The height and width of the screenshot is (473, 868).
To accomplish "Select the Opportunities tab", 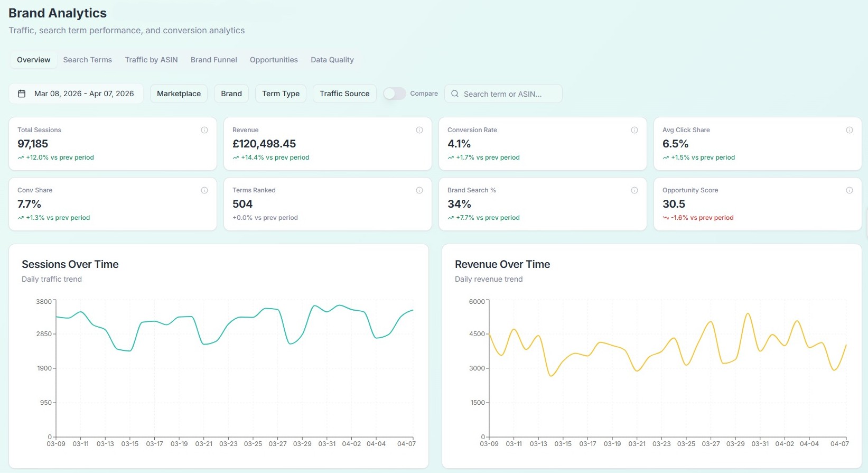I will tap(274, 60).
